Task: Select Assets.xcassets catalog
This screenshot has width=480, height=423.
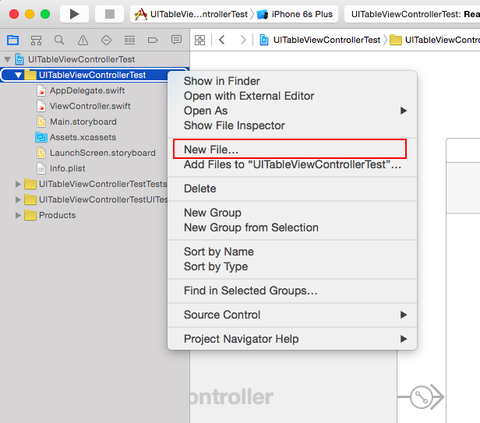Action: coord(83,137)
